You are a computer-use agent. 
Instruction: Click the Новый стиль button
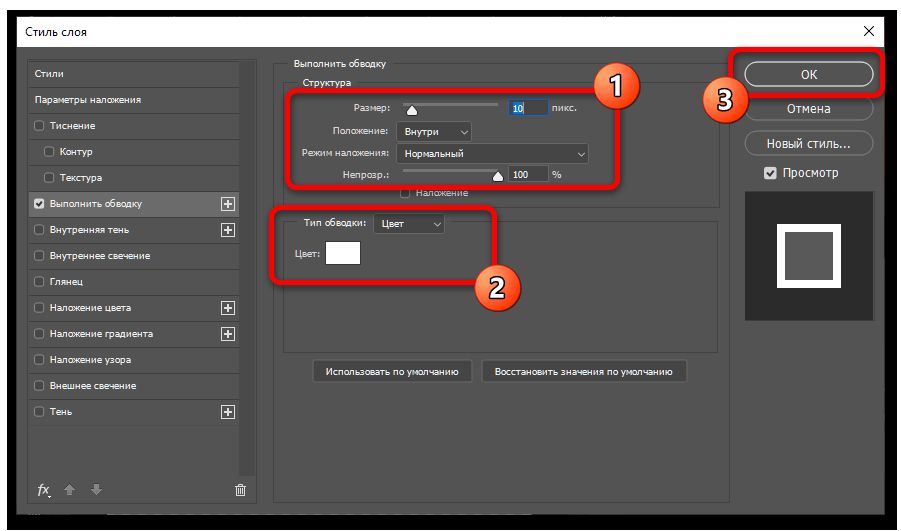[808, 144]
